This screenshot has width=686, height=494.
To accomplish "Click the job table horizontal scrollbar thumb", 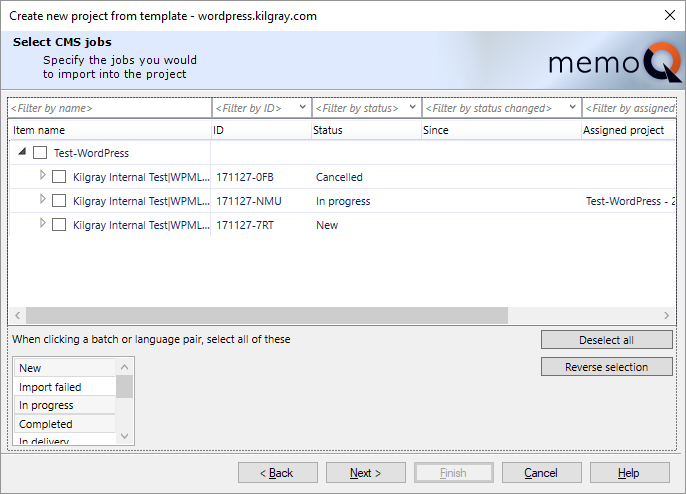I will click(267, 315).
